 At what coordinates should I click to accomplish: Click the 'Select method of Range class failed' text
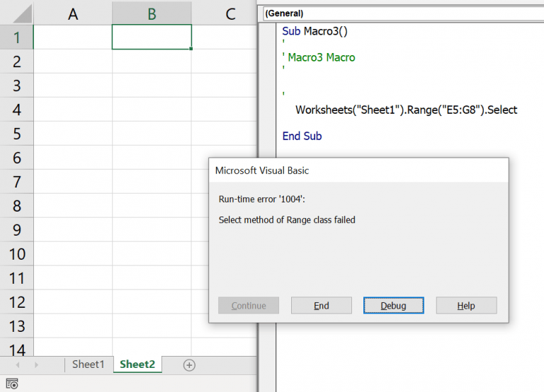coord(287,220)
